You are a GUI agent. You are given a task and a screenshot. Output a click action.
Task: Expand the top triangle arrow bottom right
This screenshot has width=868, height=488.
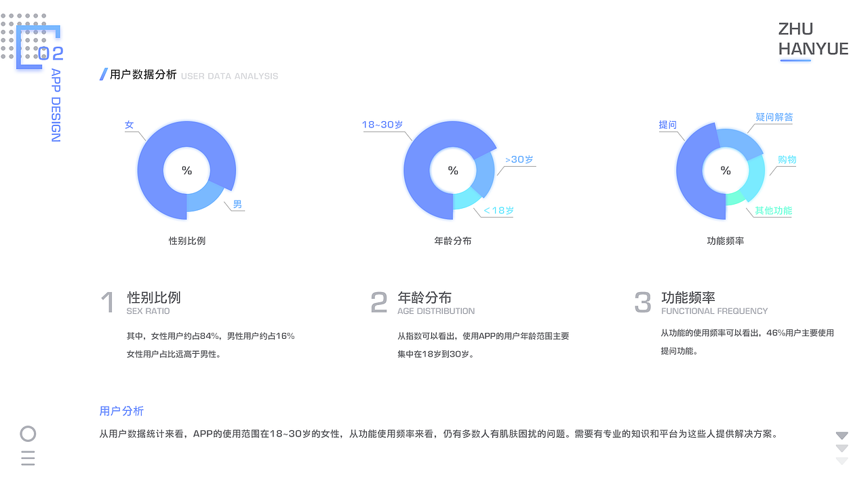842,434
